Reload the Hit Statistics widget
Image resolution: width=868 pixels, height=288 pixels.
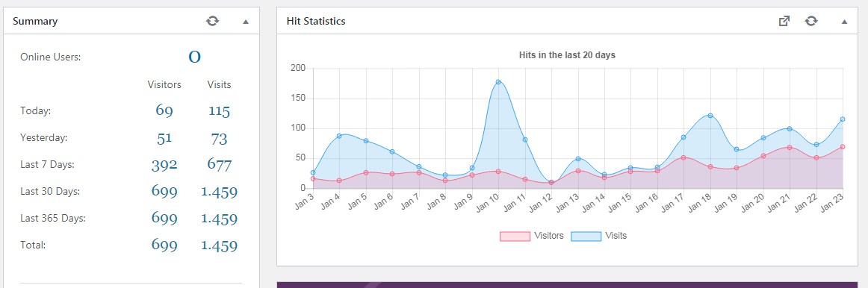pos(811,21)
